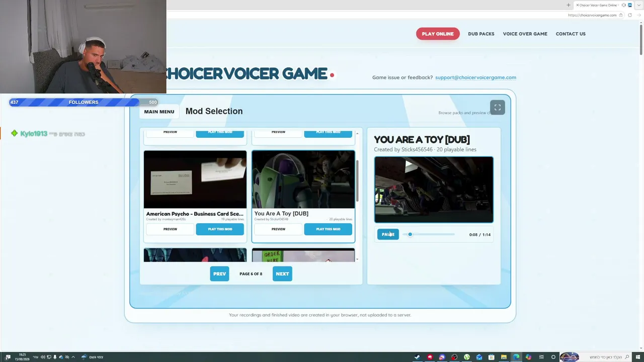
Task: Click the 'YOU ARE A TOY [DUB]' title
Action: coord(422,140)
